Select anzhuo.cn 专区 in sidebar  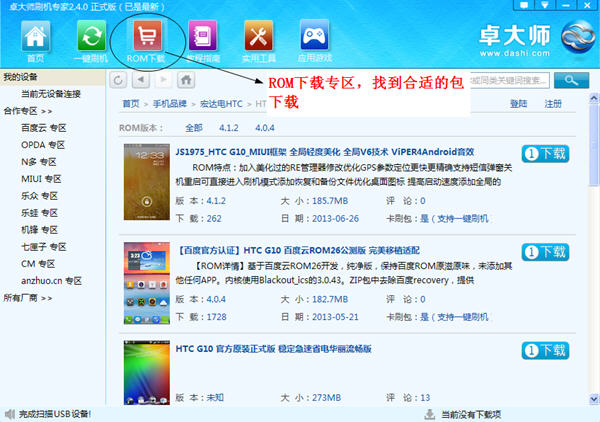coord(51,280)
